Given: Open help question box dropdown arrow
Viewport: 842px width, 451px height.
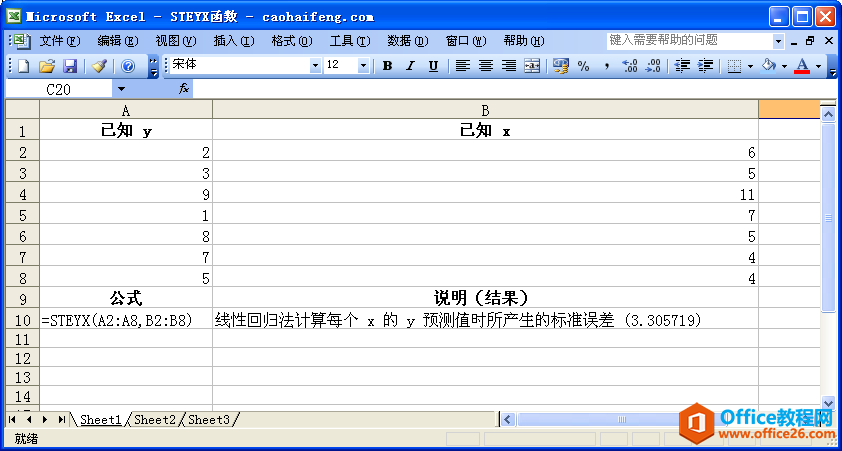Looking at the screenshot, I should [779, 41].
